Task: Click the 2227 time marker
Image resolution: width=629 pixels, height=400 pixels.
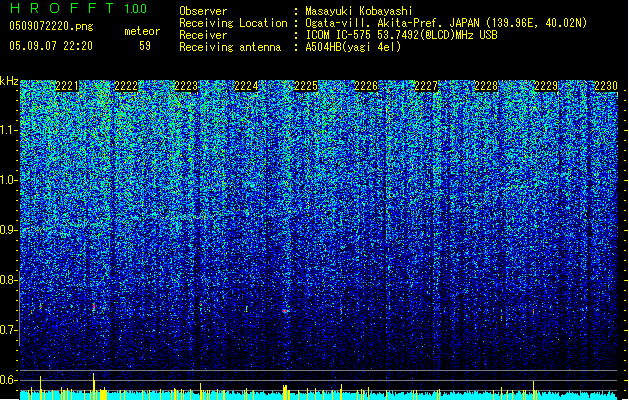Action: coord(426,86)
